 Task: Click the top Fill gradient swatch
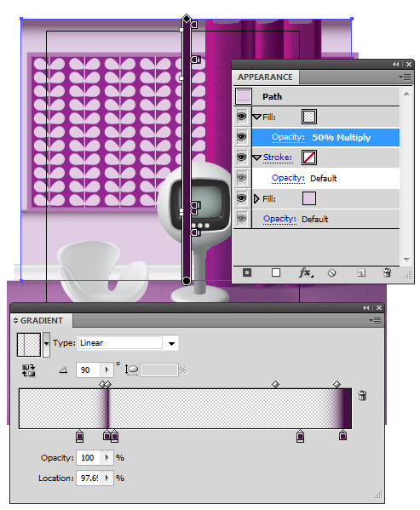coord(309,117)
